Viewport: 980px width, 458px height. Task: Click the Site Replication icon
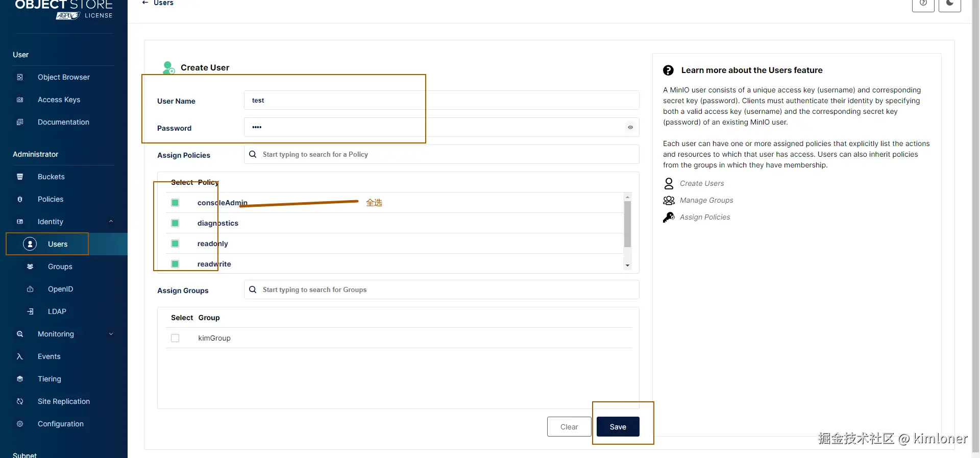point(20,401)
